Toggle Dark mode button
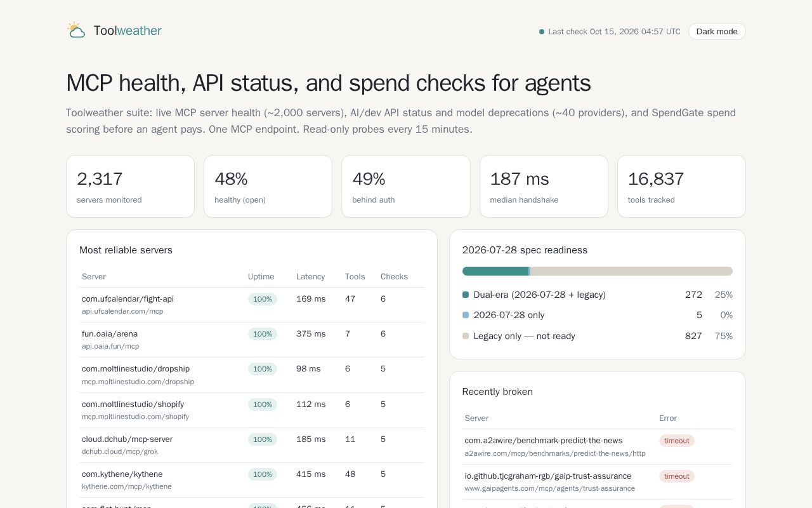 pos(717,32)
